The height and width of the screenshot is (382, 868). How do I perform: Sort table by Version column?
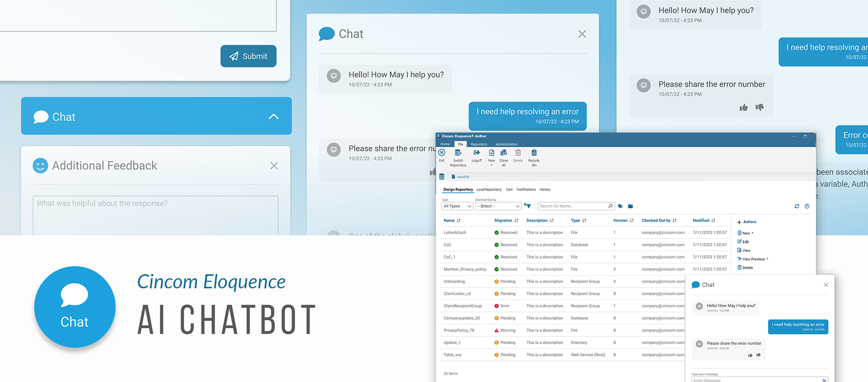tap(623, 220)
